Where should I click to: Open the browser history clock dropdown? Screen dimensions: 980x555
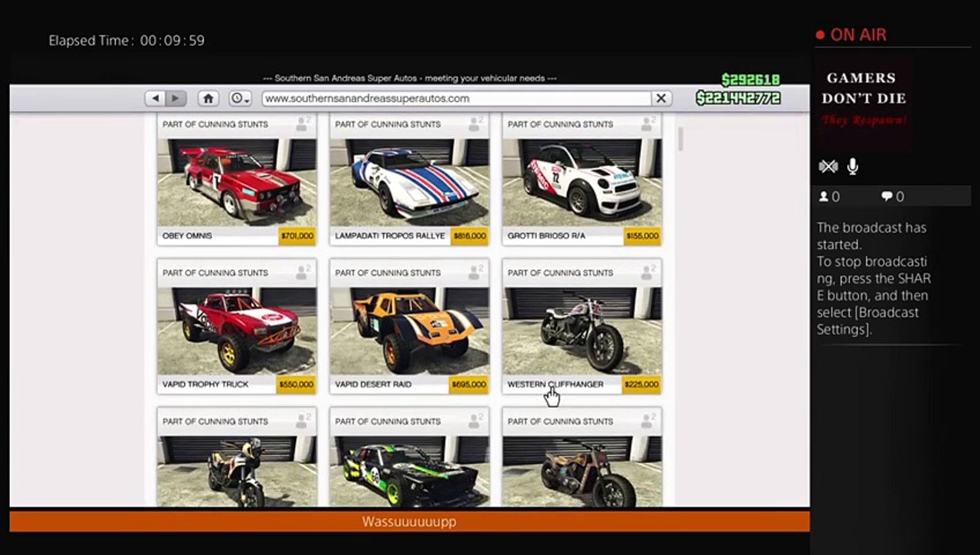point(240,99)
